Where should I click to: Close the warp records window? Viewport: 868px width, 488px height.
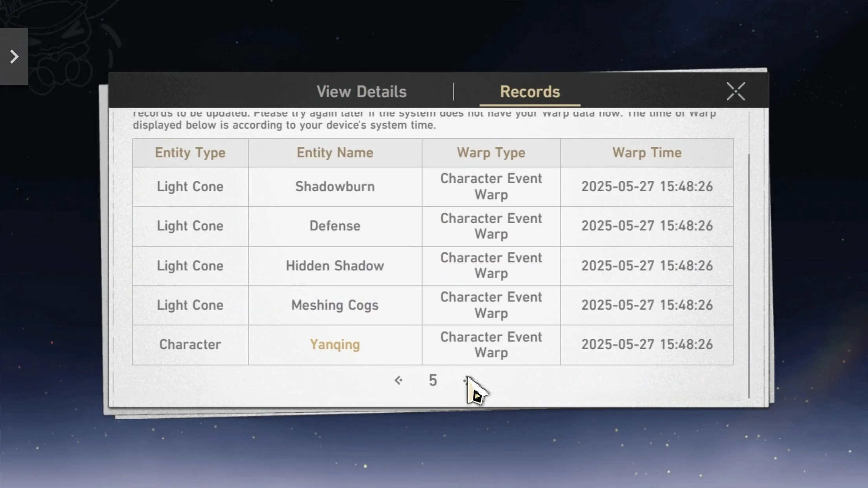coord(736,92)
